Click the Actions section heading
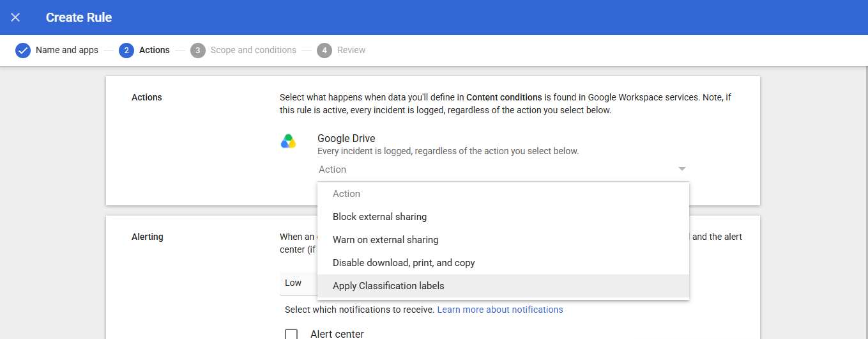The height and width of the screenshot is (339, 868). click(147, 97)
